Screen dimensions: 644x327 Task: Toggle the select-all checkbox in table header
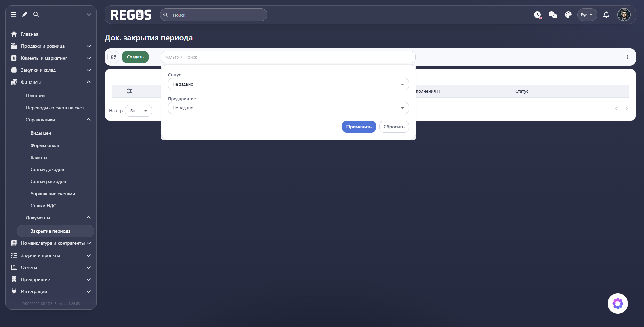point(118,91)
